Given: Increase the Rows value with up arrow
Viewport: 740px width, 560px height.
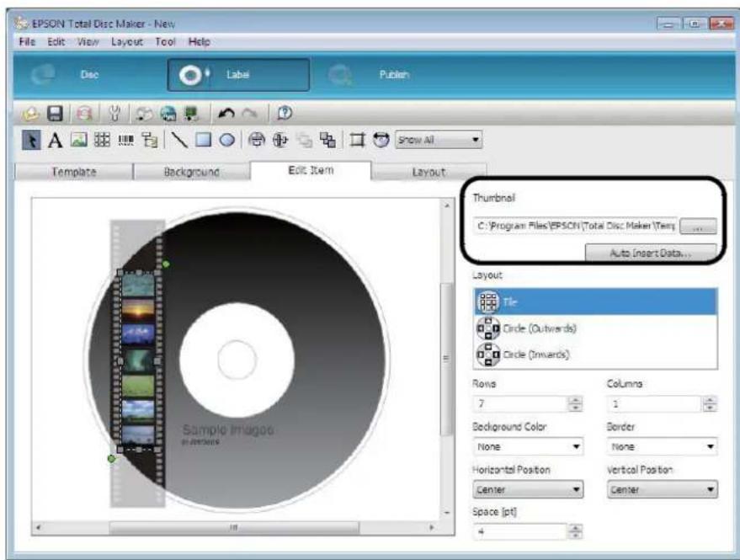Looking at the screenshot, I should coord(575,400).
